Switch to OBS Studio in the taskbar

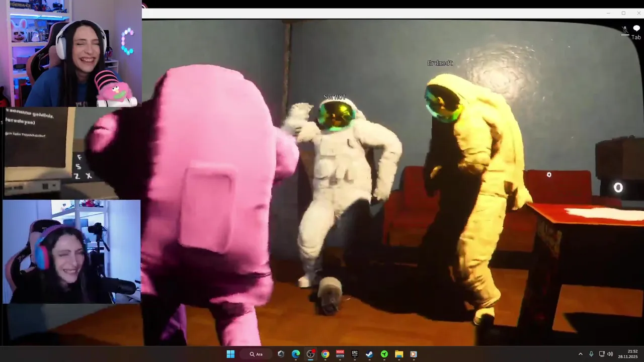point(310,354)
